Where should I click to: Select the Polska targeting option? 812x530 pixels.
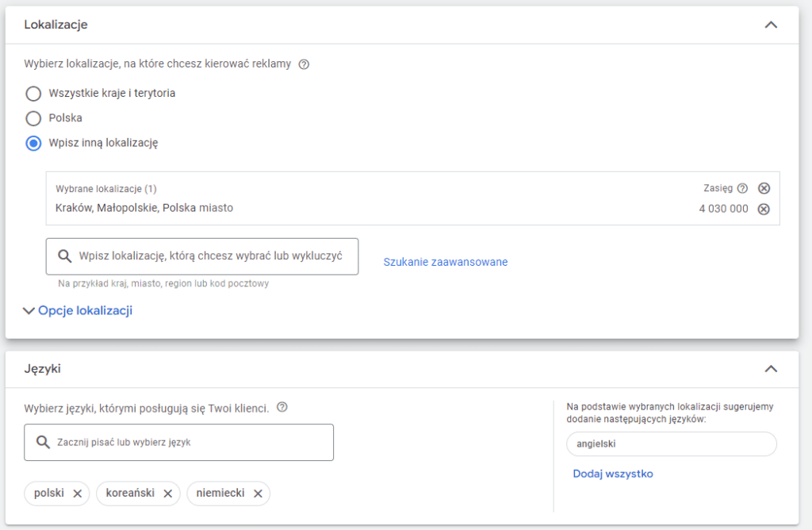(33, 118)
